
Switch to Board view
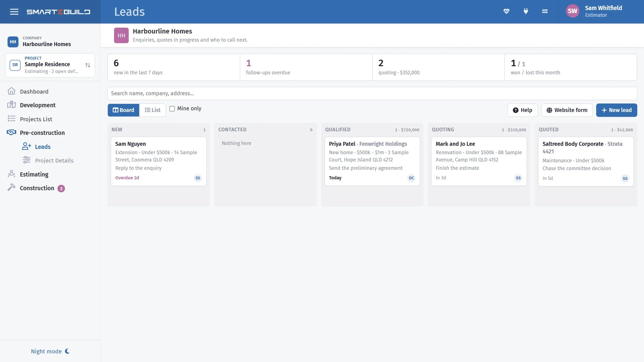click(x=124, y=110)
